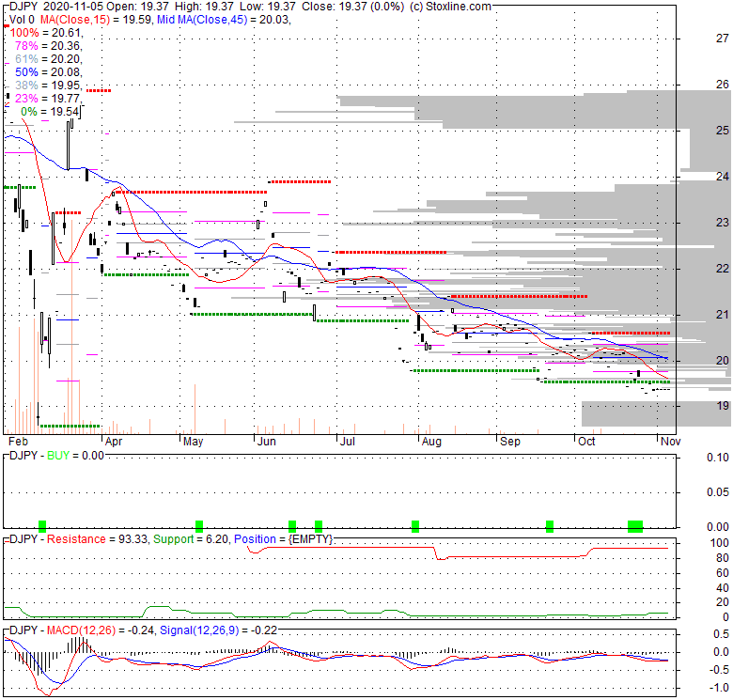Click the Nov label on time axis
The height and width of the screenshot is (700, 733).
point(671,442)
